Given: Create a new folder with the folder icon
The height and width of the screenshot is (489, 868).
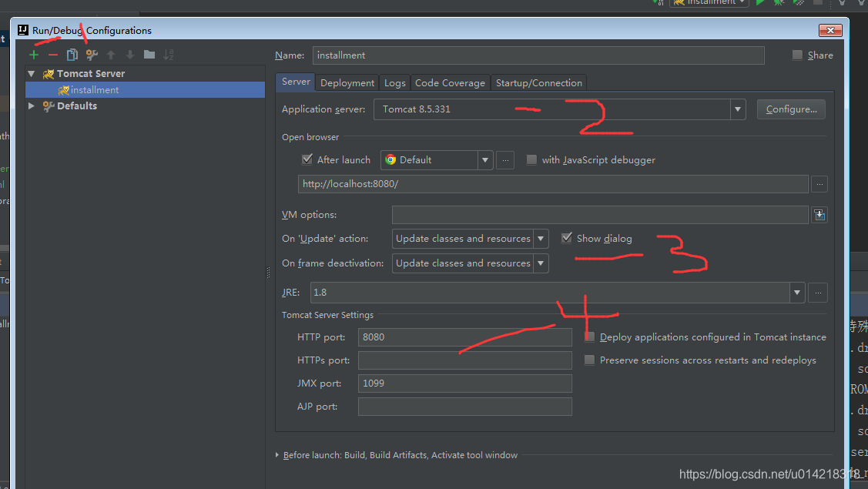Looking at the screenshot, I should tap(149, 54).
